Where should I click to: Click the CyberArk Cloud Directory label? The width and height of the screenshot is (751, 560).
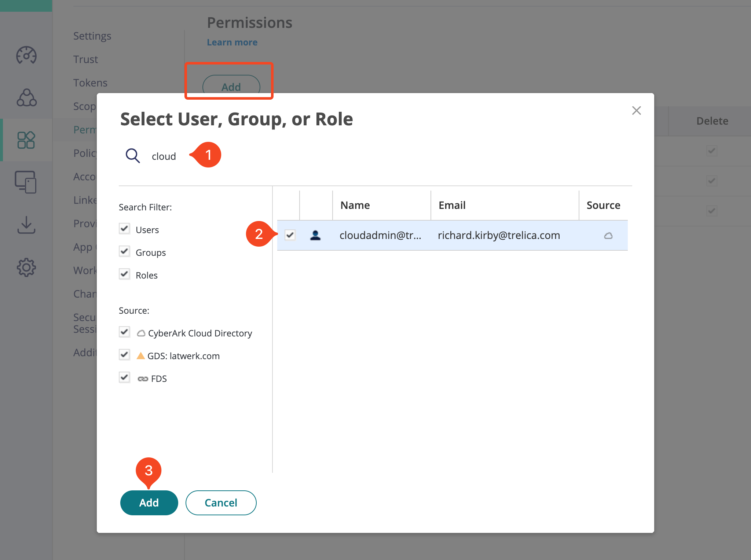click(x=200, y=333)
